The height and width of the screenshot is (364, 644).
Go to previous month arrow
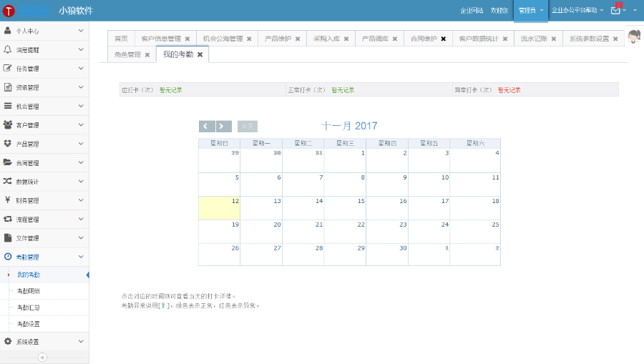pos(207,127)
